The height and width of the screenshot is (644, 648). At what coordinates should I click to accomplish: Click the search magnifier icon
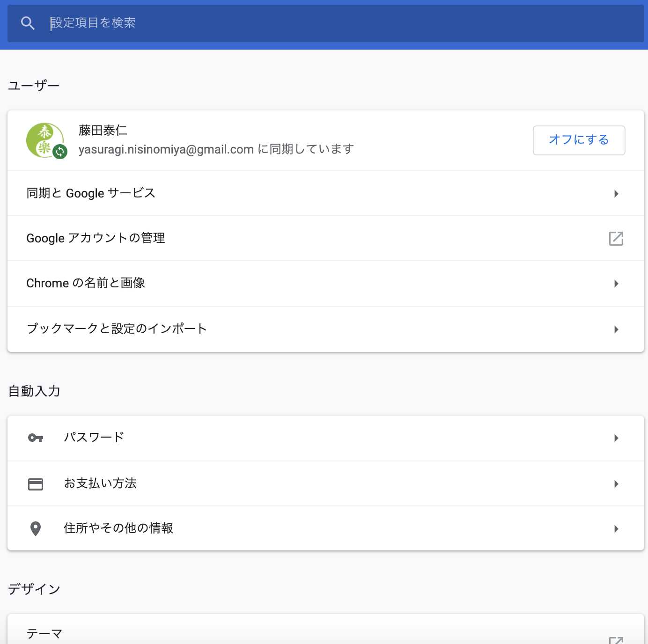pyautogui.click(x=28, y=23)
